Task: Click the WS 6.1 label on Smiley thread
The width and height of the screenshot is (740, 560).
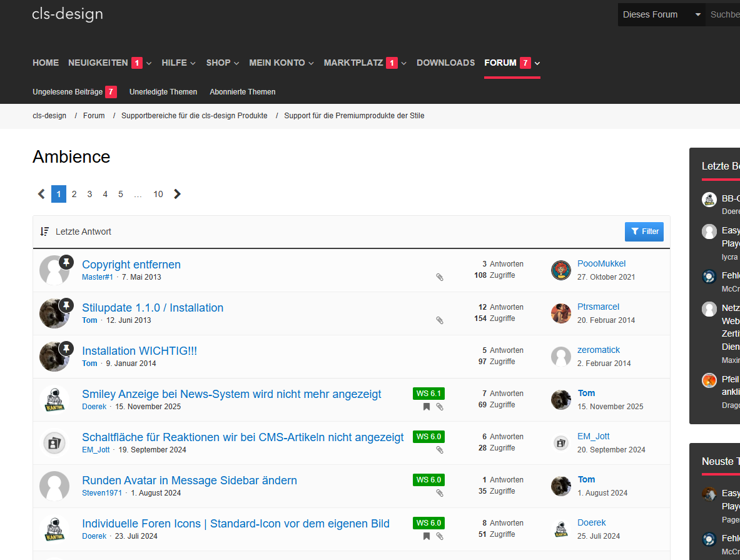Action: pyautogui.click(x=428, y=394)
